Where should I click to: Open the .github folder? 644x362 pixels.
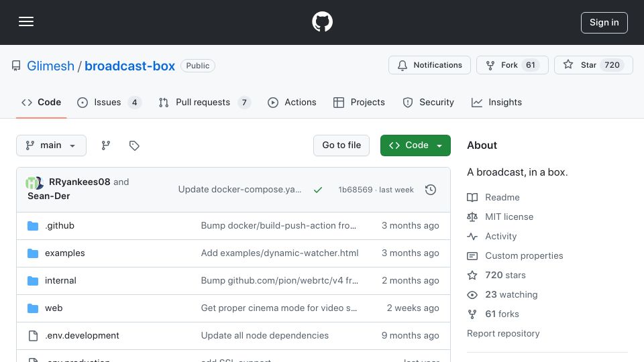[x=60, y=226]
